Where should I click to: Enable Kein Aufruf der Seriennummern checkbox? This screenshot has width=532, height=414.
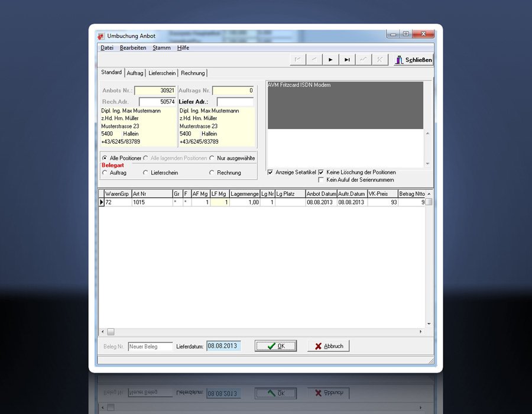(x=321, y=180)
